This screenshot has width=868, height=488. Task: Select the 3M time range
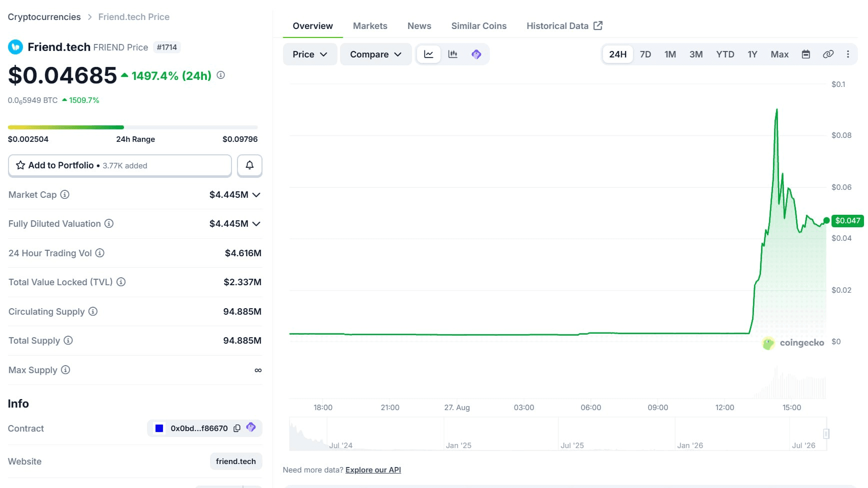tap(696, 54)
